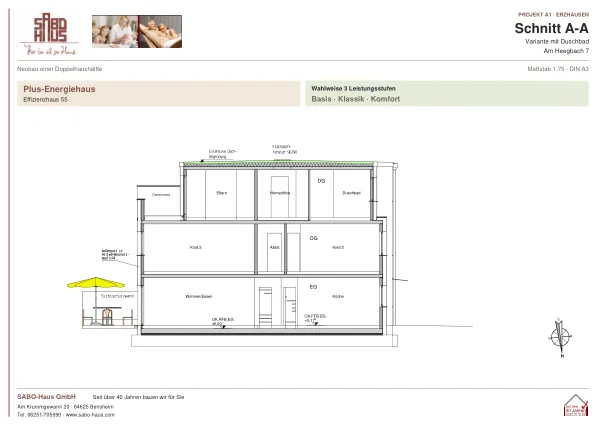Click the 'Am Heegbach 7' address line
600x425 pixels.
coord(566,51)
